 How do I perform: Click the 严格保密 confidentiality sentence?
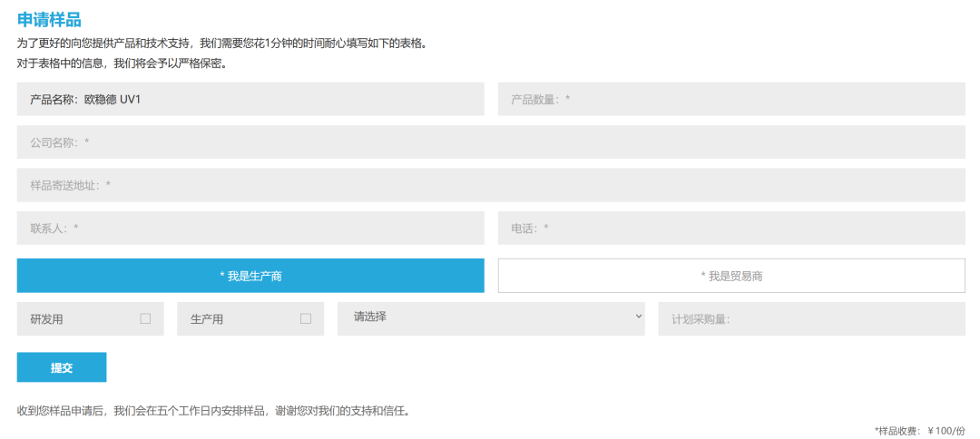point(121,63)
